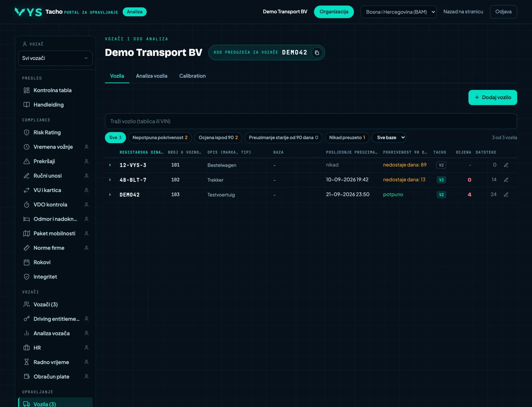Switch to the Organizacija mode
Screen dimensions: 532x407
pos(334,12)
